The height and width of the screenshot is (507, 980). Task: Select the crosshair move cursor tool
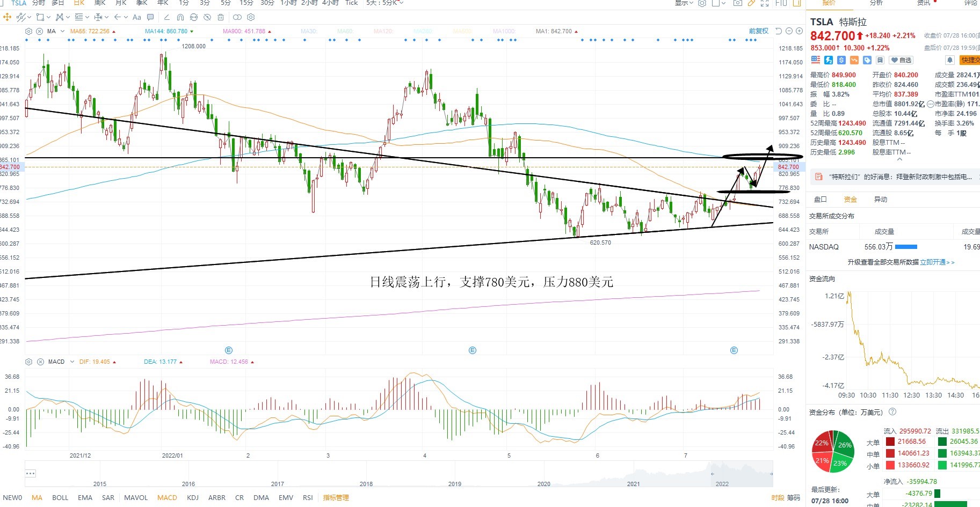pyautogui.click(x=7, y=17)
